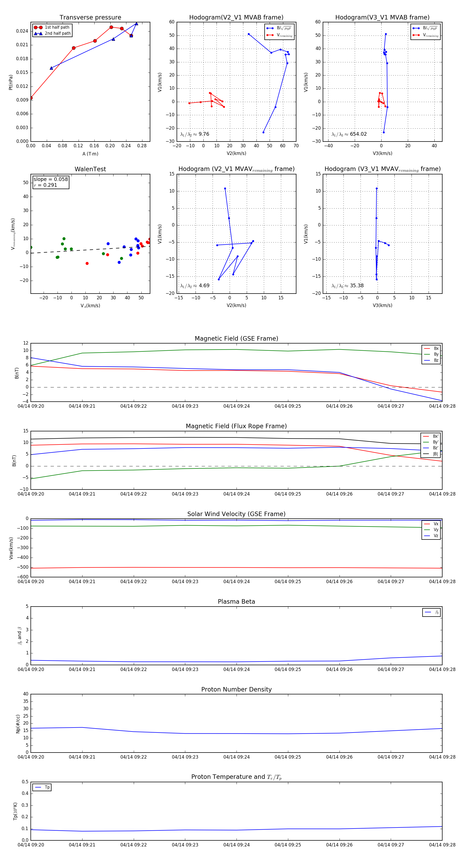
Task: Click the 'Proton Number Density' title
Action: click(x=236, y=689)
